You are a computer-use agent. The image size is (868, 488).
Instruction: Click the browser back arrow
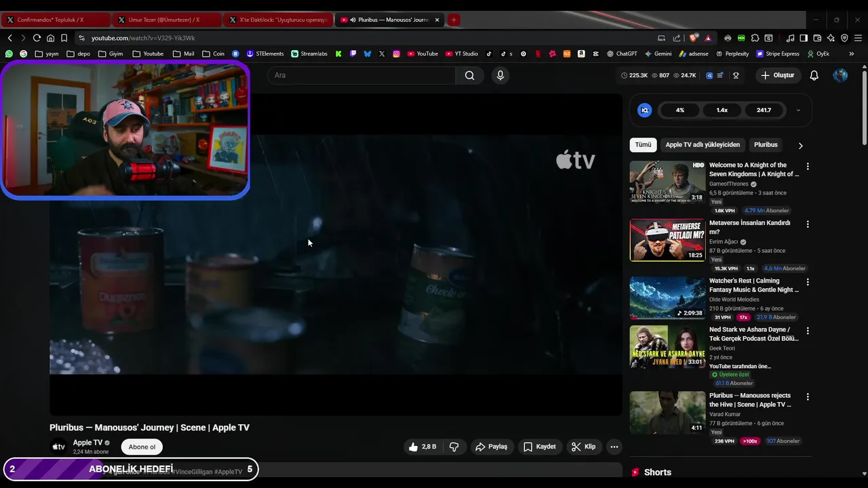click(x=9, y=38)
